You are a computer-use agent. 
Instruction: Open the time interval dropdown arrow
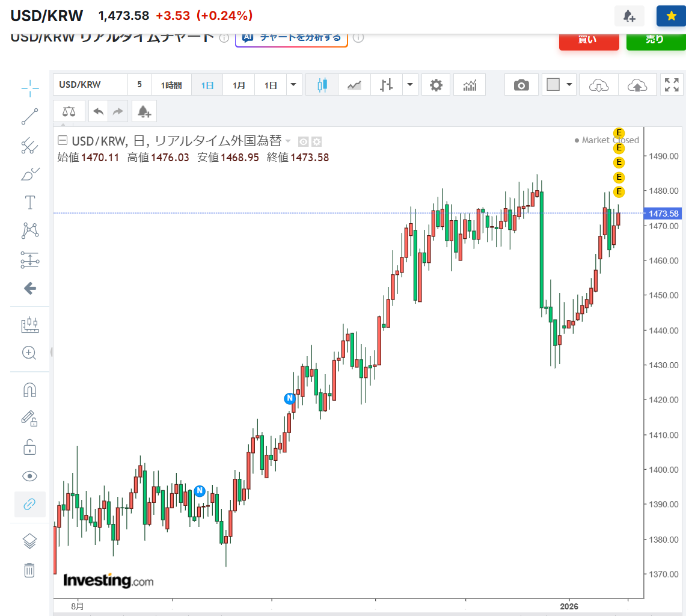tap(293, 85)
